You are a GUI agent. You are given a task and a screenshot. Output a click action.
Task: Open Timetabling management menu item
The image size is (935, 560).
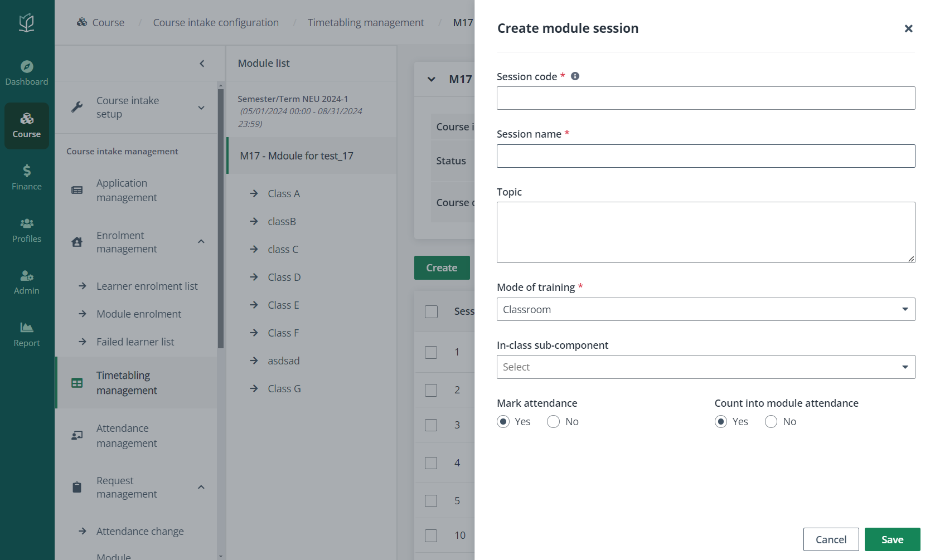pyautogui.click(x=136, y=383)
